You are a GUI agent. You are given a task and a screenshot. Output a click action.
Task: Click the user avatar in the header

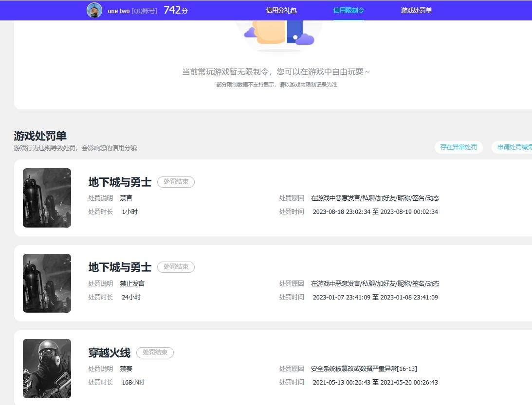pyautogui.click(x=94, y=10)
